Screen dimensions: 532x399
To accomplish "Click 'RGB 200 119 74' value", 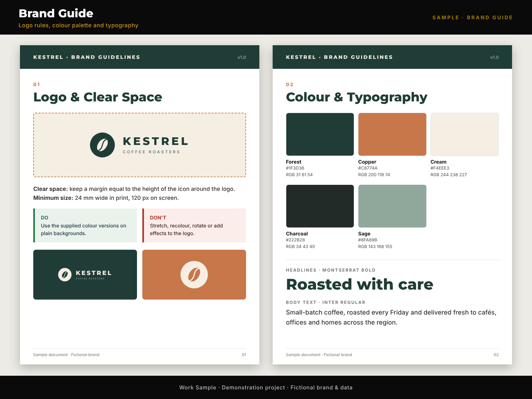I will coord(374,175).
